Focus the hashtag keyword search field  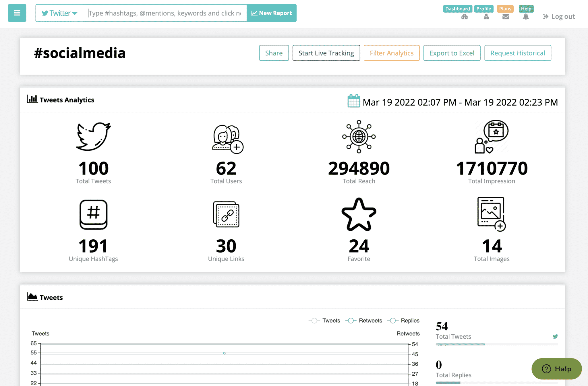pyautogui.click(x=165, y=13)
